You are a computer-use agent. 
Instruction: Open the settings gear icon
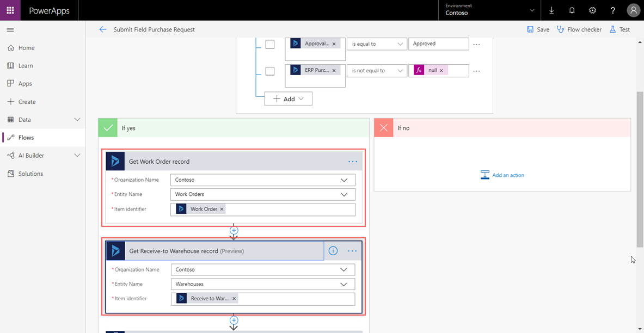pos(592,10)
